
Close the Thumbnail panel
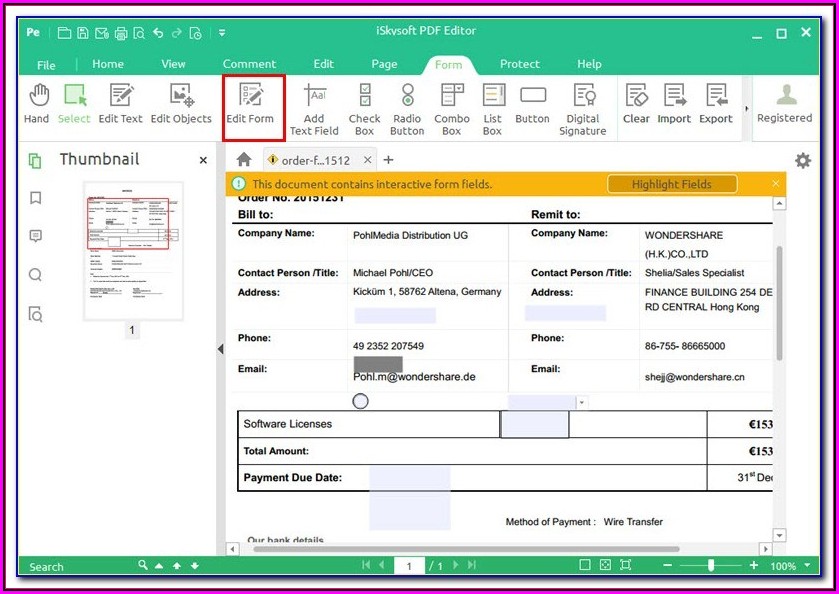[x=203, y=160]
